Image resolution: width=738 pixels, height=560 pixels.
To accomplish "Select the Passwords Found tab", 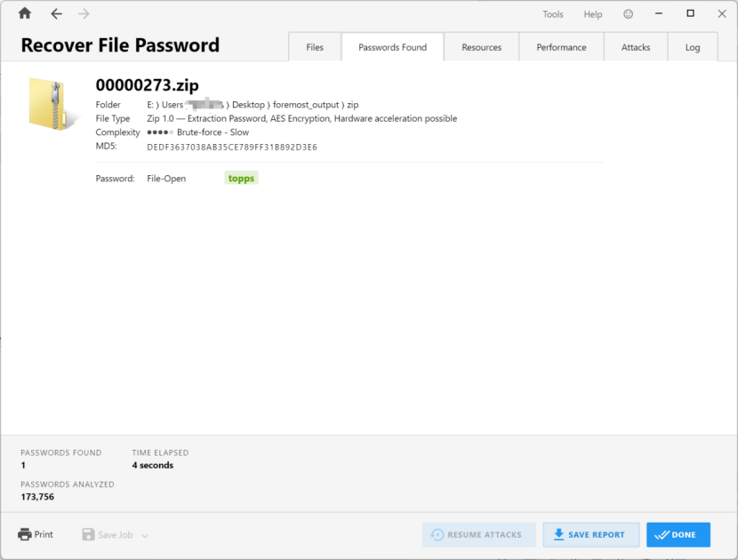I will pos(392,47).
